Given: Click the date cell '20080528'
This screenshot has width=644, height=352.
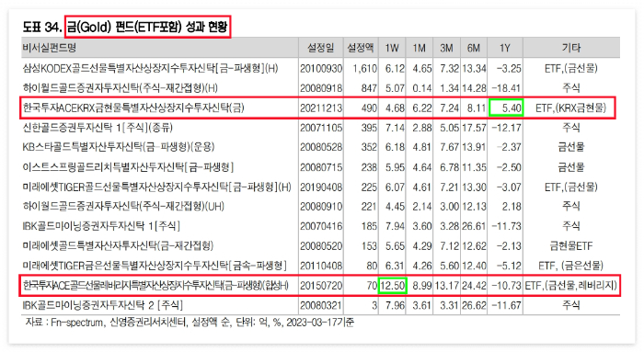Looking at the screenshot, I should click(321, 147).
